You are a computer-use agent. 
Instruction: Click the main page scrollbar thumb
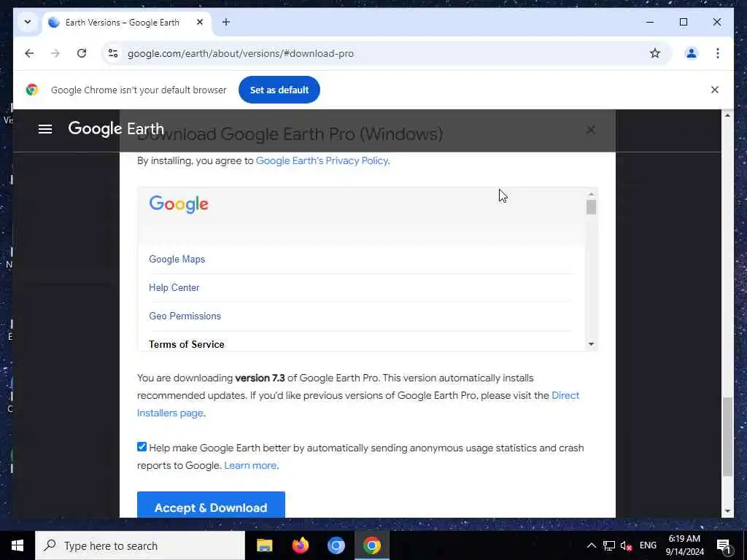(x=727, y=437)
